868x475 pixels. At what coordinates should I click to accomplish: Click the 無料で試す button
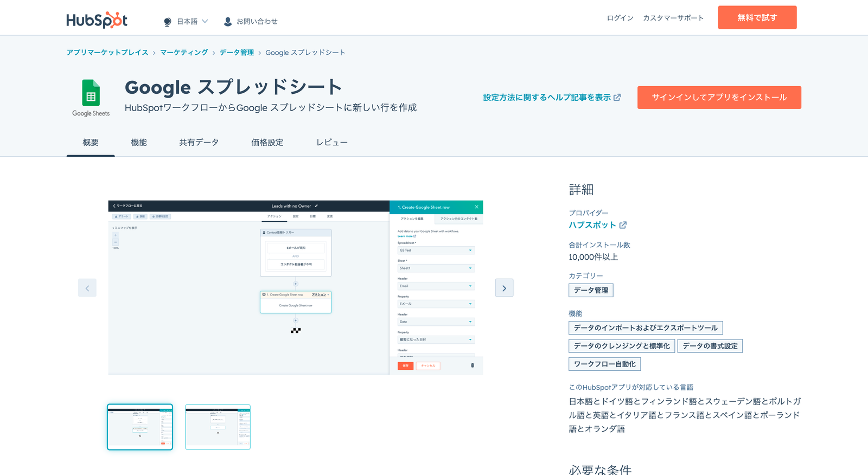(757, 17)
